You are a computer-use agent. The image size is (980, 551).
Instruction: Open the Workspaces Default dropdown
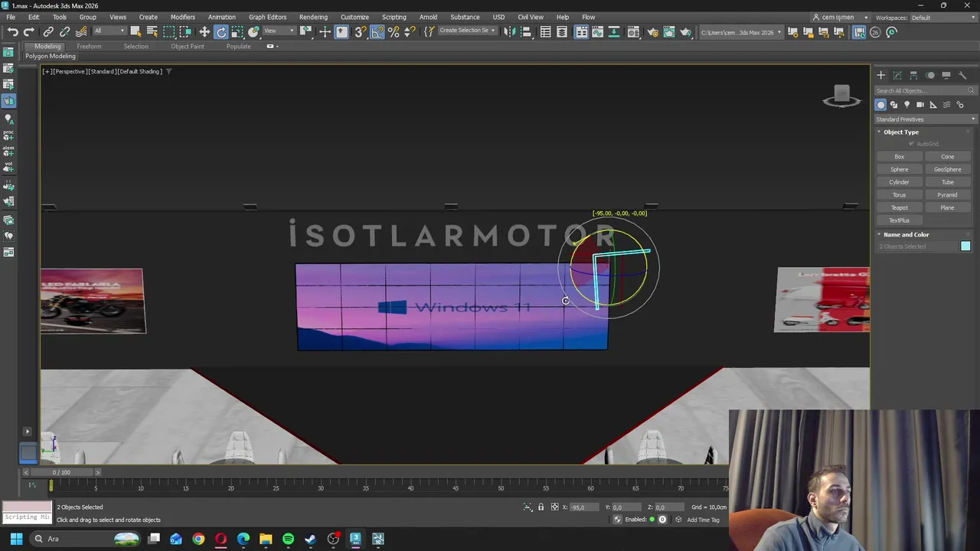point(943,18)
